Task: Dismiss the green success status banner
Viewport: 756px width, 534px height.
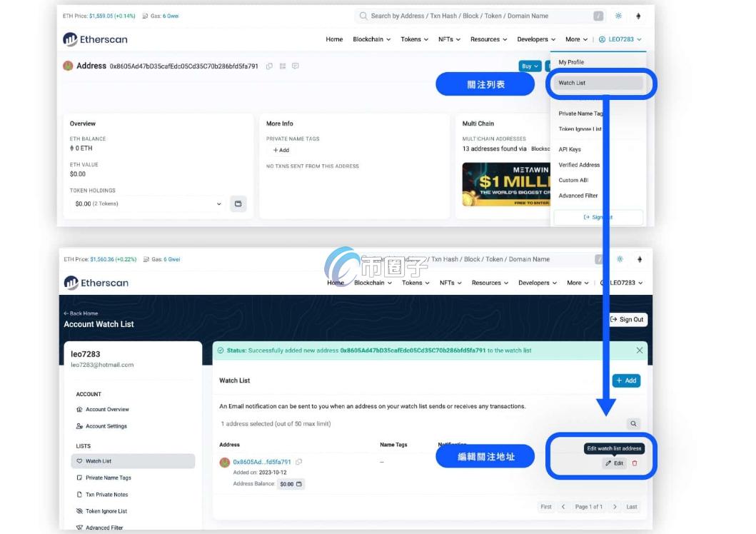Action: (639, 351)
